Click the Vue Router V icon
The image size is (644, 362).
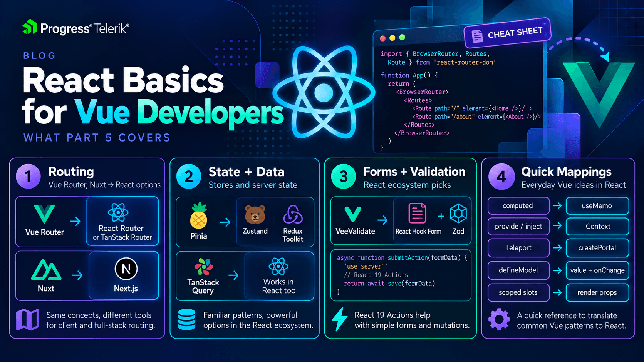click(x=45, y=214)
